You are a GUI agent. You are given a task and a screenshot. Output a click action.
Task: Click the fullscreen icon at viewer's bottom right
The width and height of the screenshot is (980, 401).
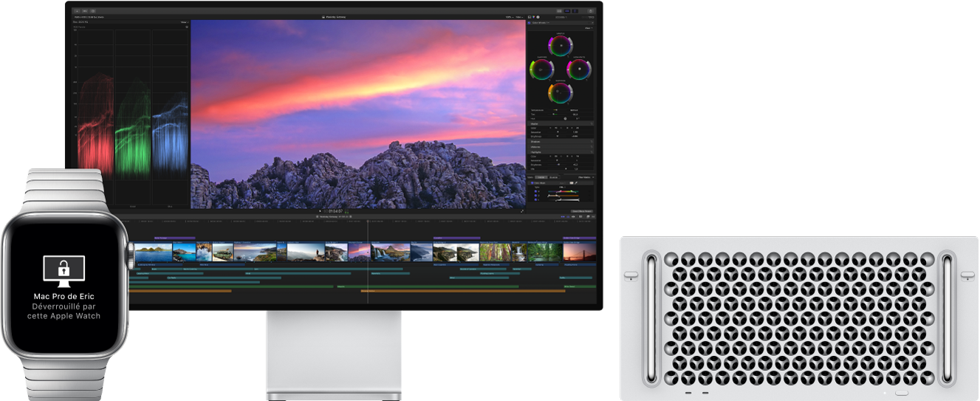tap(522, 211)
